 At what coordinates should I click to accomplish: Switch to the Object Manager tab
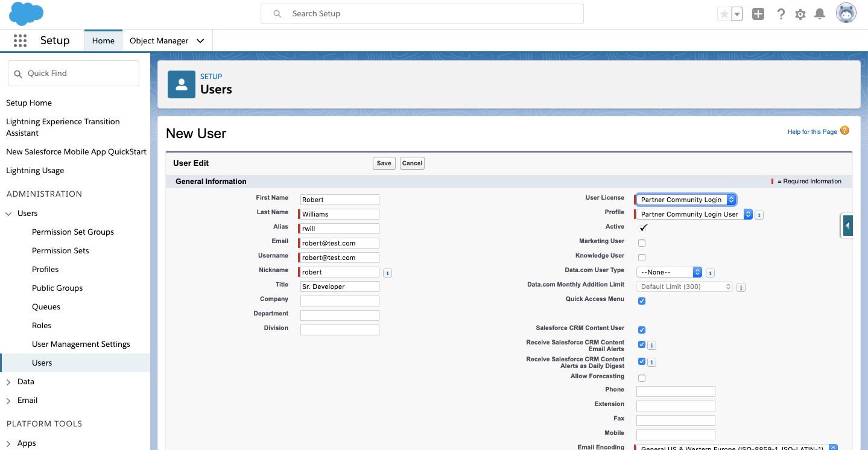click(159, 41)
